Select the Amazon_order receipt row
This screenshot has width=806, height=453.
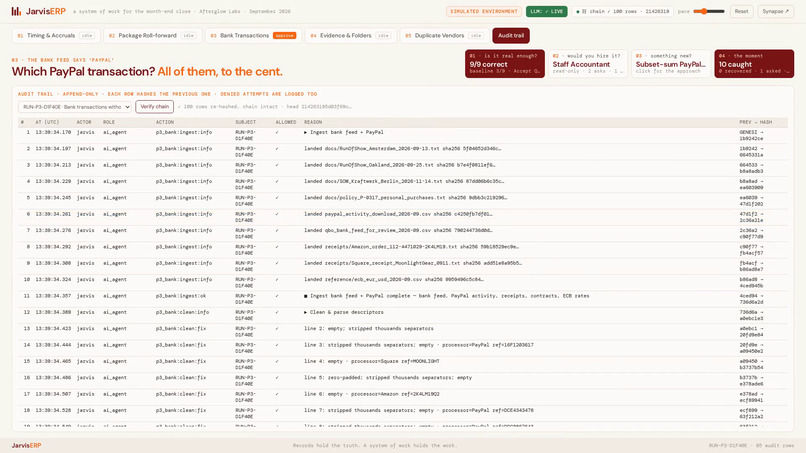coord(403,250)
